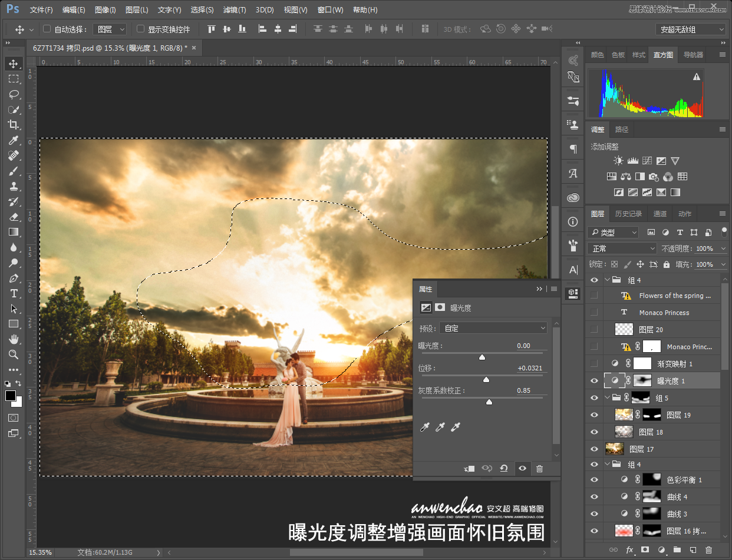Hide the 曝光度 1 layer

click(594, 381)
